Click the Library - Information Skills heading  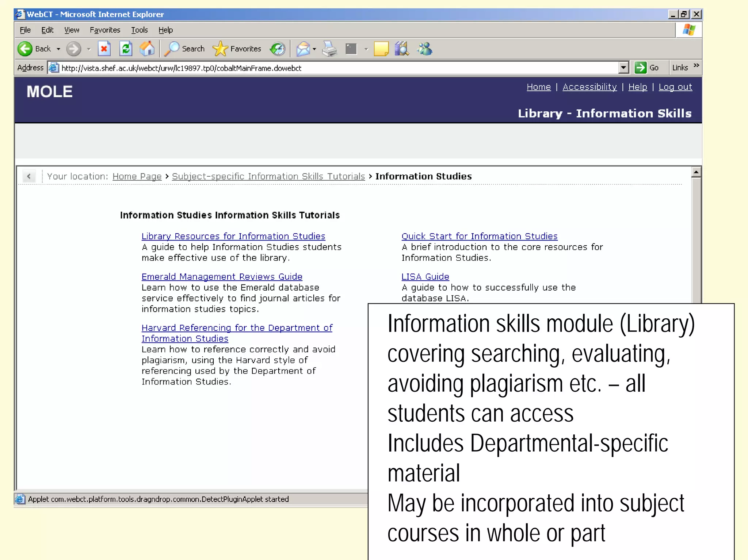click(604, 114)
